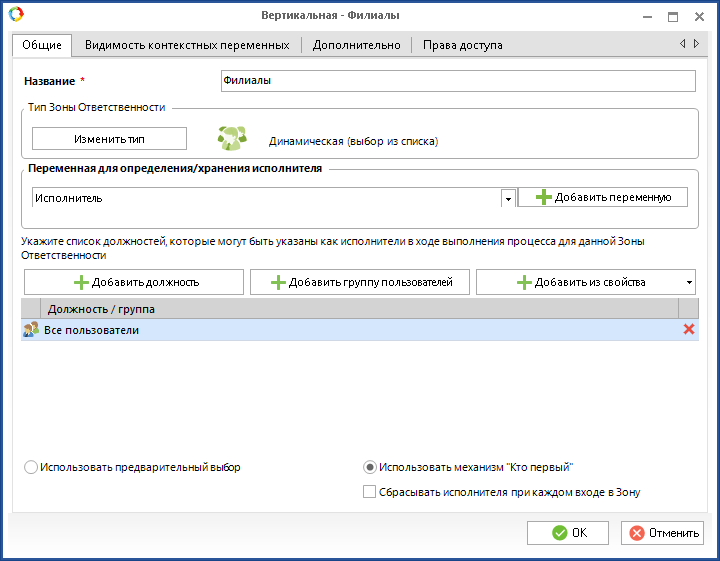Image resolution: width=720 pixels, height=561 pixels.
Task: Click Добавить переменную button
Action: point(603,197)
